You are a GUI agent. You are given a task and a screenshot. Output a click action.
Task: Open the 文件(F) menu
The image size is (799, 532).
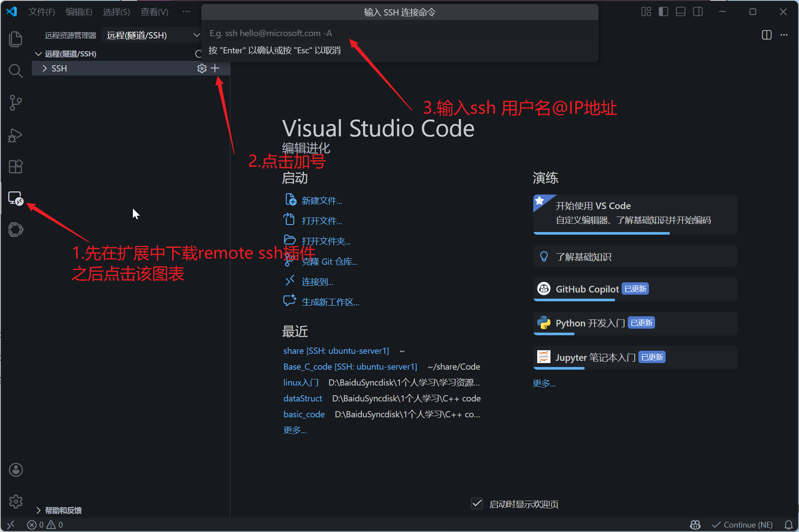(x=41, y=12)
